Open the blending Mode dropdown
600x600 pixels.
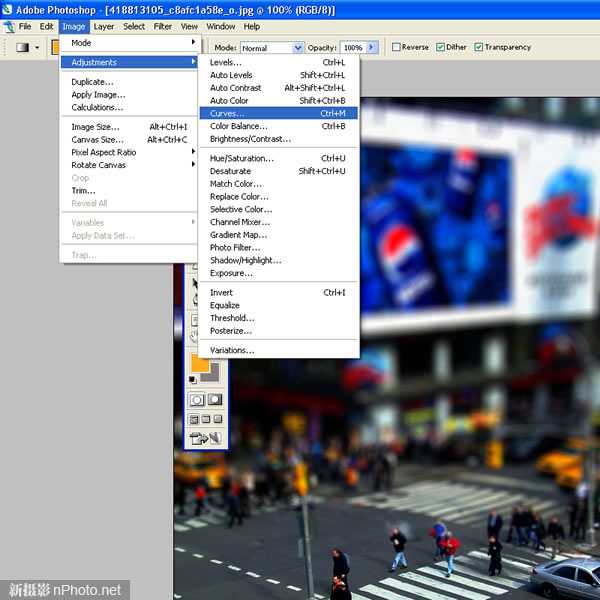click(x=272, y=48)
